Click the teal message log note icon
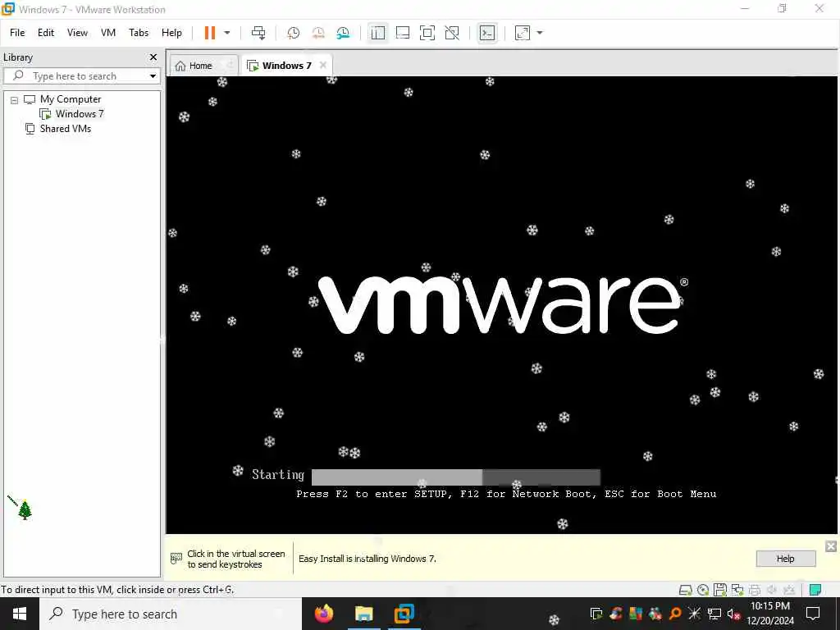This screenshot has height=630, width=840. coord(815,590)
